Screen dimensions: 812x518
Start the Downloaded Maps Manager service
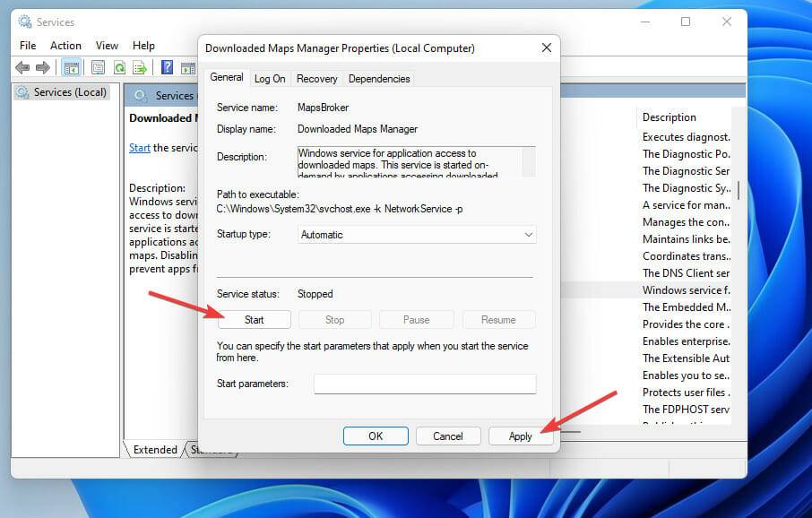(254, 319)
